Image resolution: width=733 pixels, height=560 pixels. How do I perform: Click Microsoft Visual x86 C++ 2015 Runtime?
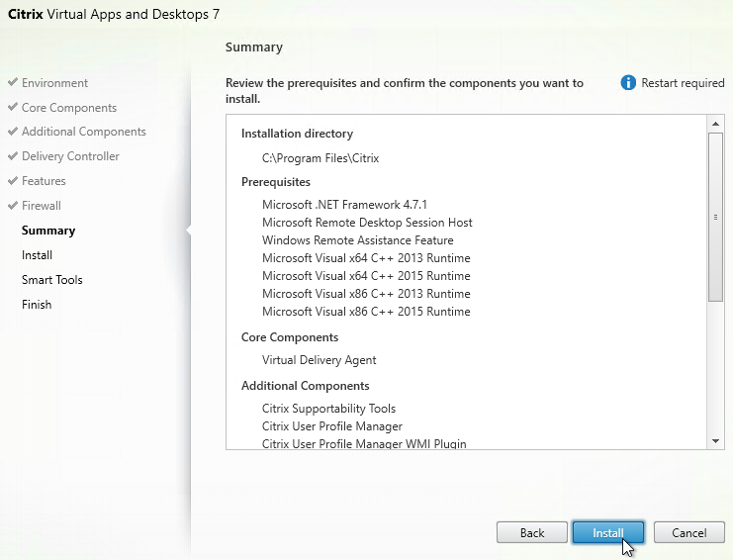pos(366,312)
